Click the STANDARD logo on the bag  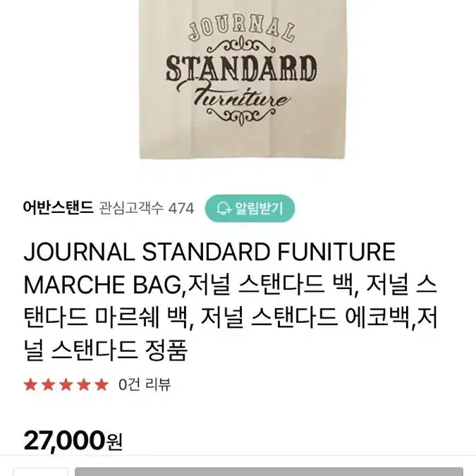click(x=241, y=68)
